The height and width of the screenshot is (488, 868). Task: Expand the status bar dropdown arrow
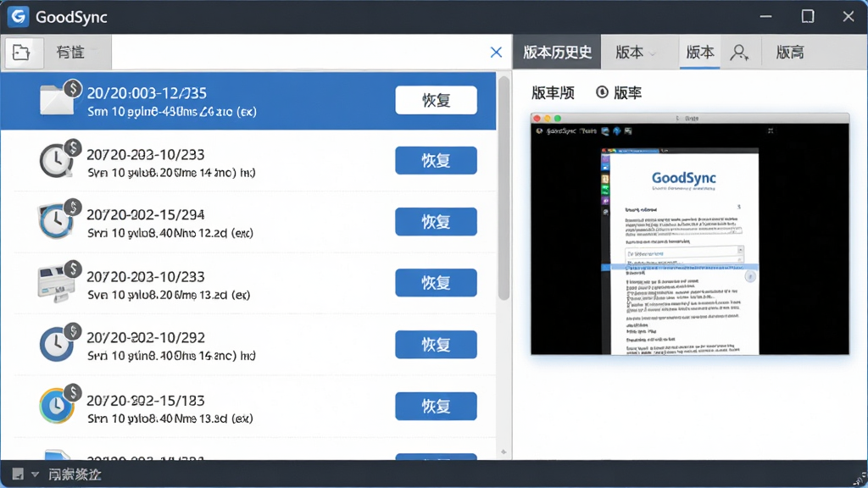click(x=35, y=474)
